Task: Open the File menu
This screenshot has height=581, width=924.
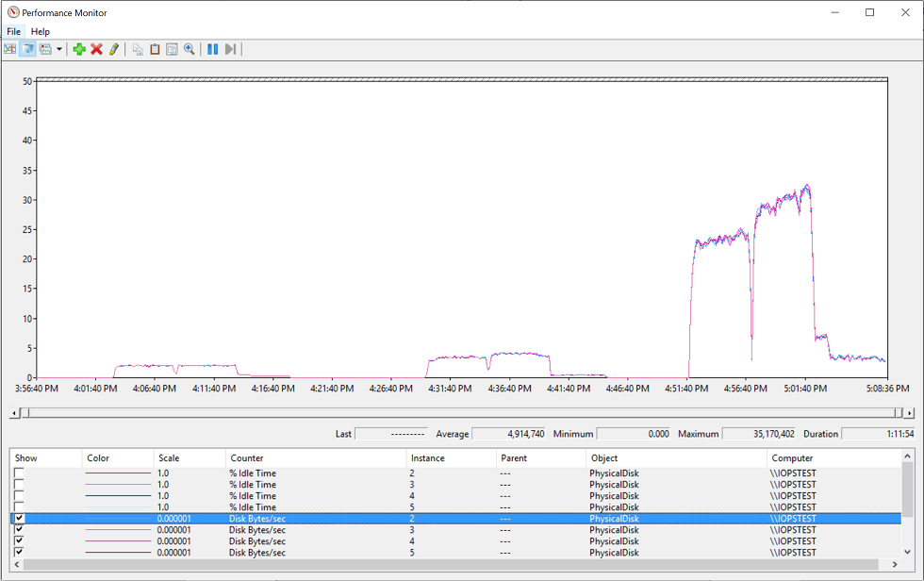Action: click(x=13, y=31)
